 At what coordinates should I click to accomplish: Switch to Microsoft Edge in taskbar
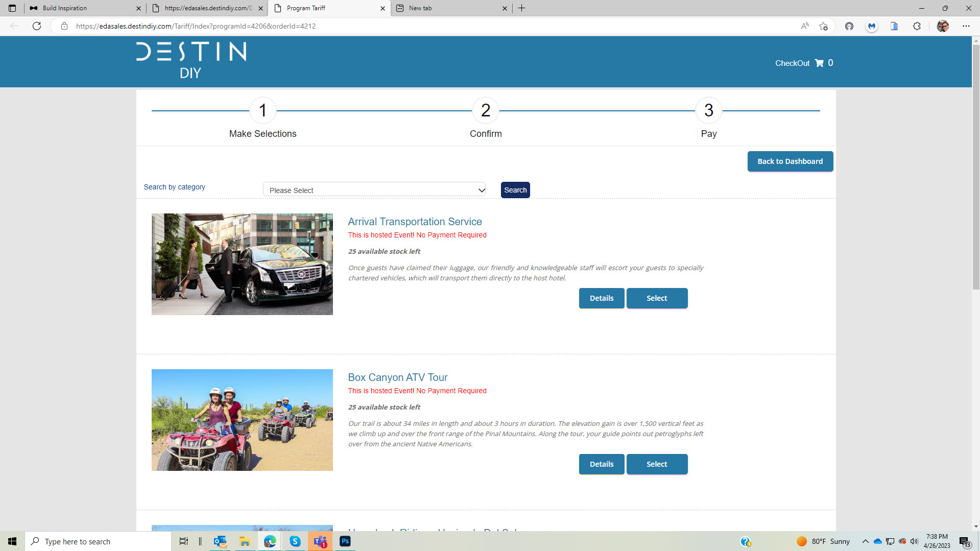pyautogui.click(x=270, y=541)
